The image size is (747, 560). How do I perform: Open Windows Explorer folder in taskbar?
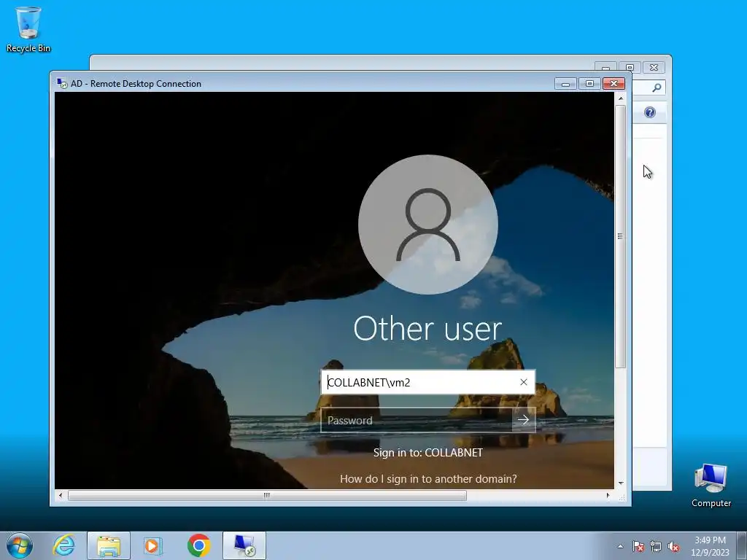tap(109, 545)
